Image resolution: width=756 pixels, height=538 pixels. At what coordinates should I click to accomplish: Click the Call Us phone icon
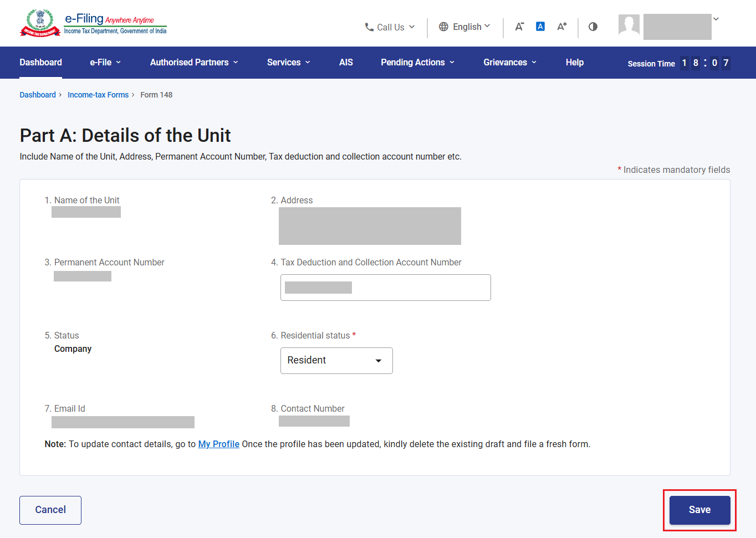point(369,27)
